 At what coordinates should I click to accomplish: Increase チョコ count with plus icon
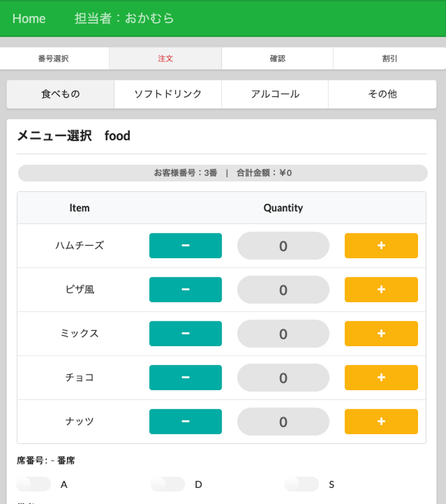[381, 378]
